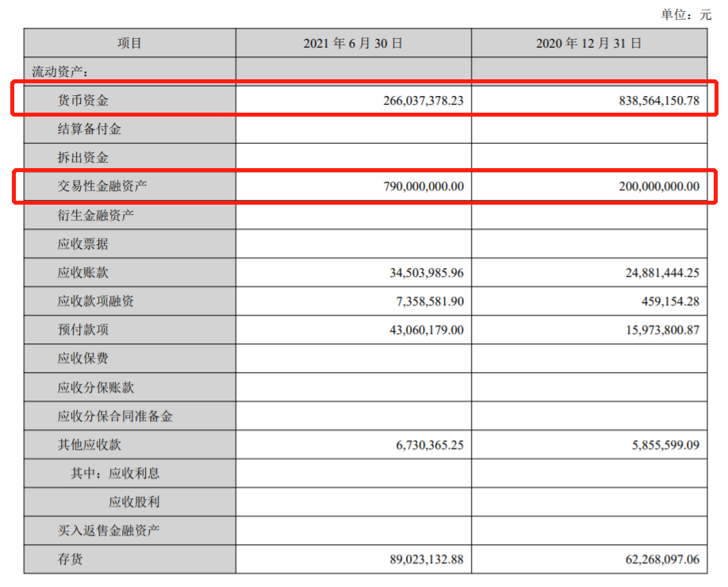Screen dimensions: 728x587
Task: Click the 应收保费 row label
Action: coord(83,358)
